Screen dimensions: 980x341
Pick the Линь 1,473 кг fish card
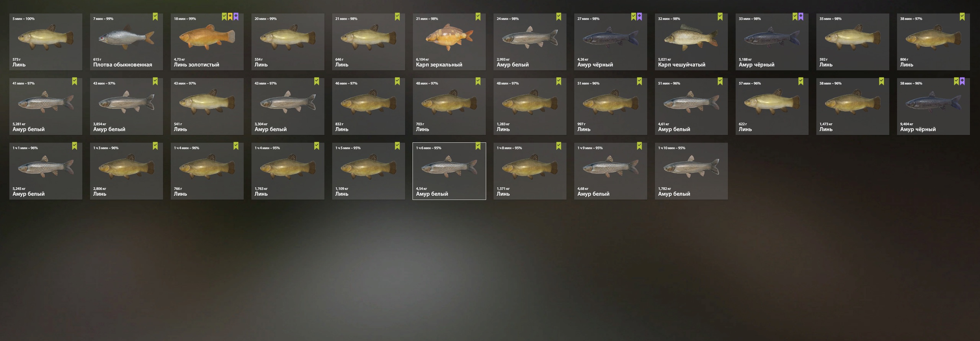click(x=853, y=106)
